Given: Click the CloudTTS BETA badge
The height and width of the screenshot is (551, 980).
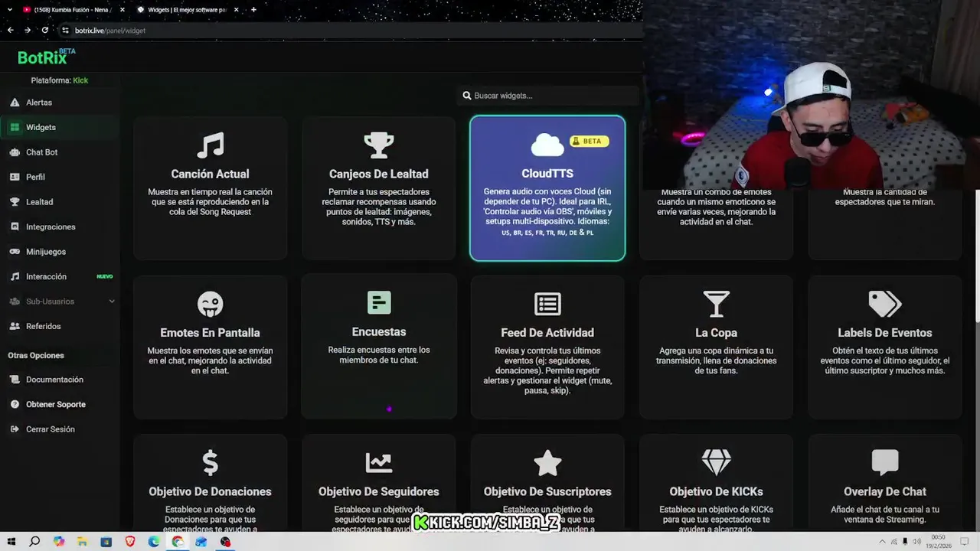Looking at the screenshot, I should pyautogui.click(x=589, y=141).
